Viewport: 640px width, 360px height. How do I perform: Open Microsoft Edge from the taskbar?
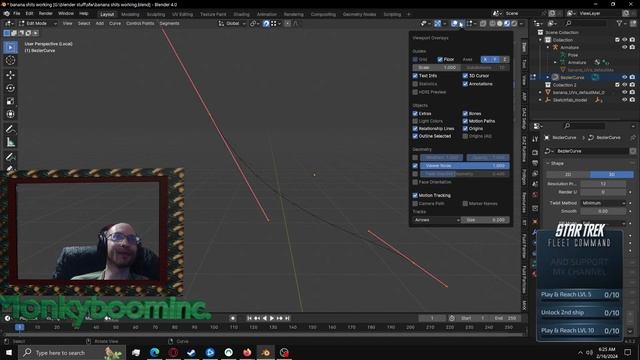pyautogui.click(x=154, y=352)
